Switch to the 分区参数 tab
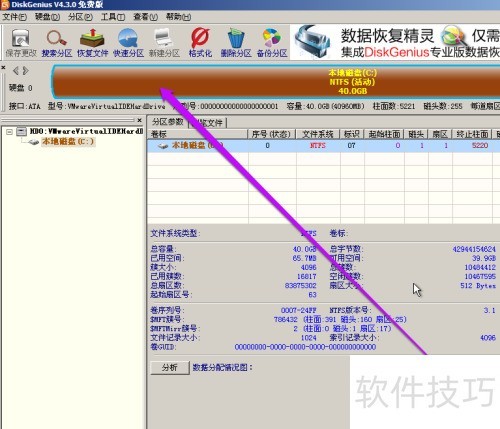 coord(168,122)
